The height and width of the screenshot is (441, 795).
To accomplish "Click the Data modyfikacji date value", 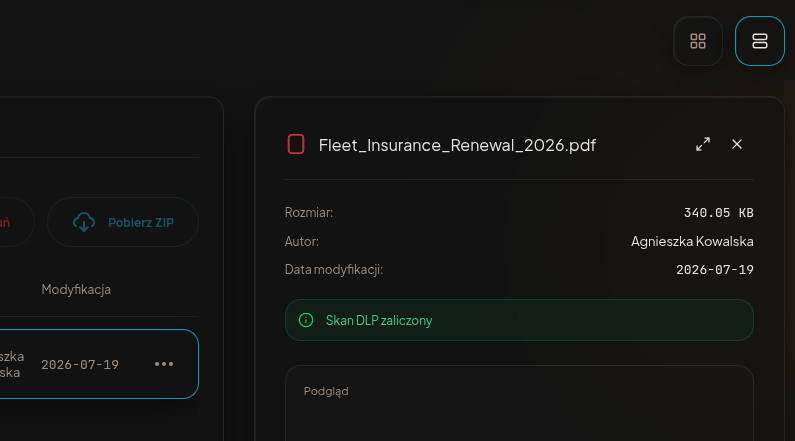I will click(x=714, y=270).
